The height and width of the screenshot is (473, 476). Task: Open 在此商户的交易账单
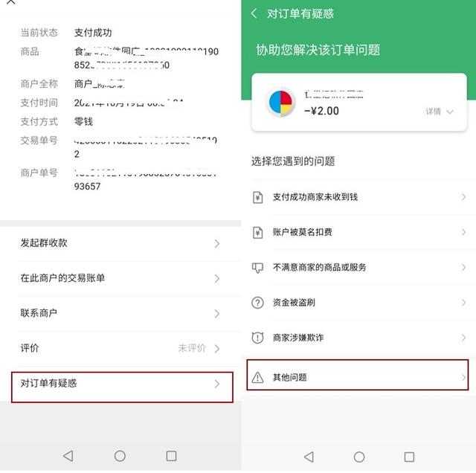(120, 278)
